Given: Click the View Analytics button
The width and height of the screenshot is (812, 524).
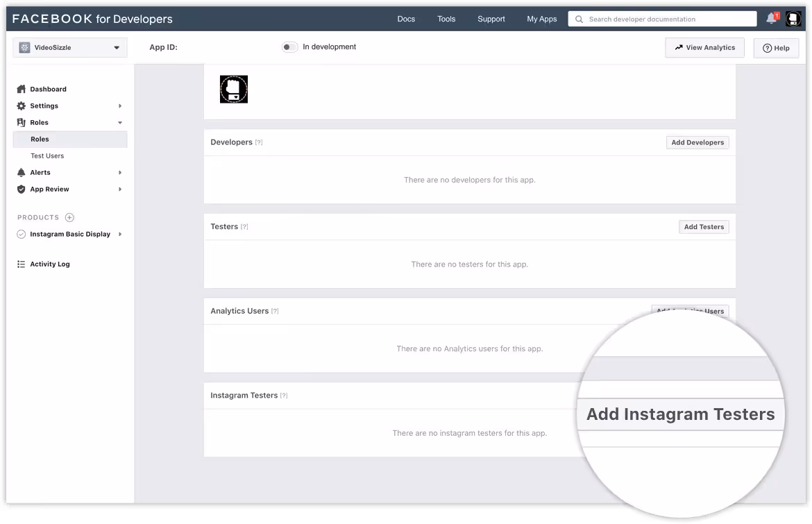Looking at the screenshot, I should 705,48.
